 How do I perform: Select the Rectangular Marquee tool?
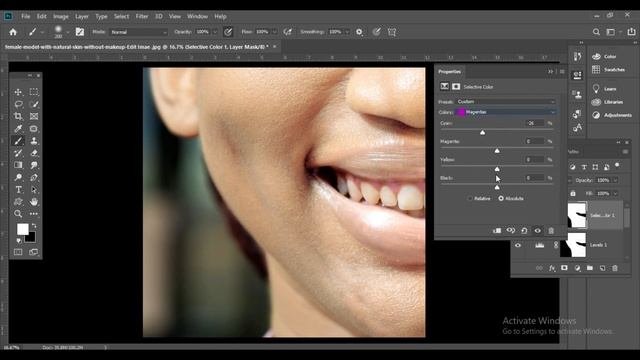pos(34,92)
